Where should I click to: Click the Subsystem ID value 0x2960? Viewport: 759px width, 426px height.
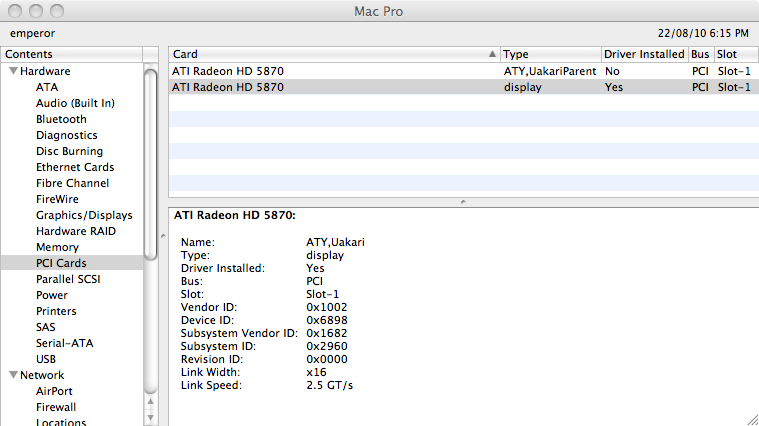click(x=327, y=346)
